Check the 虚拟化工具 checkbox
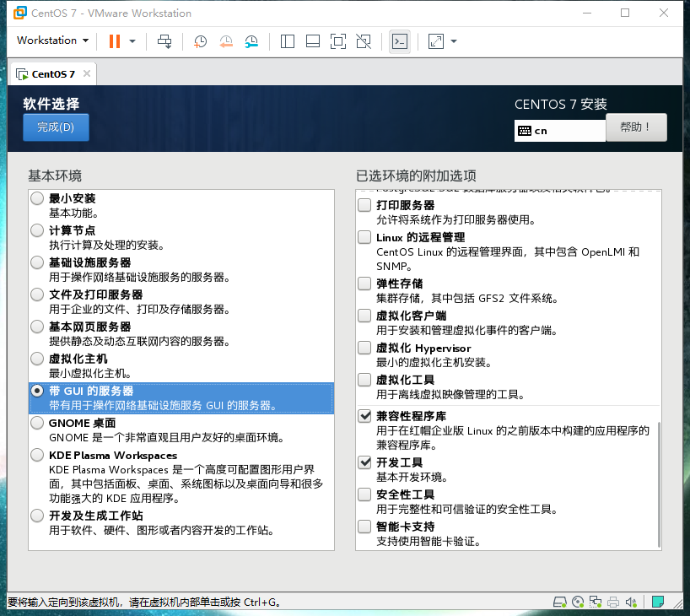Viewport: 690px width, 616px height. coord(364,380)
